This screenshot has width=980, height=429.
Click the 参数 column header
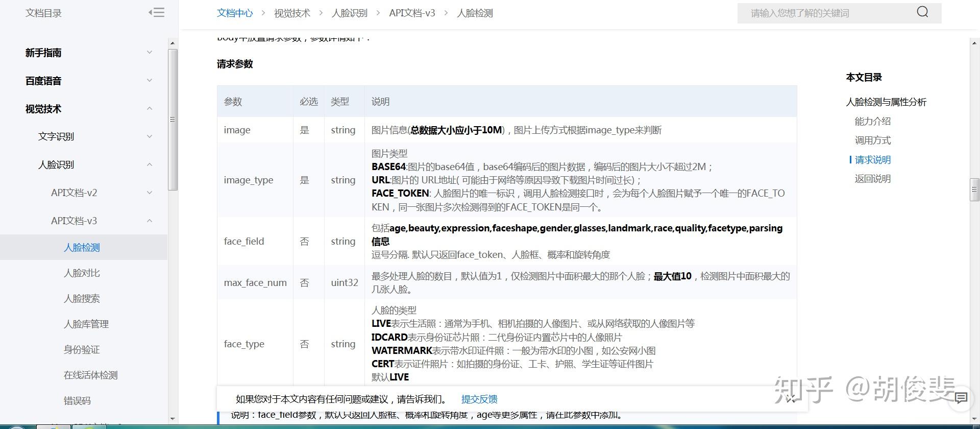pyautogui.click(x=255, y=101)
